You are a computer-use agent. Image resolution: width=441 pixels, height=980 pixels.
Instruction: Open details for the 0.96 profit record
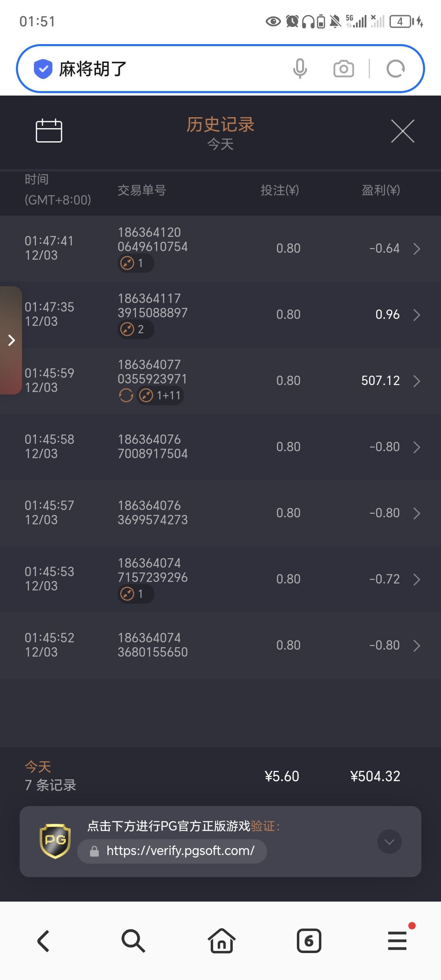click(x=416, y=315)
